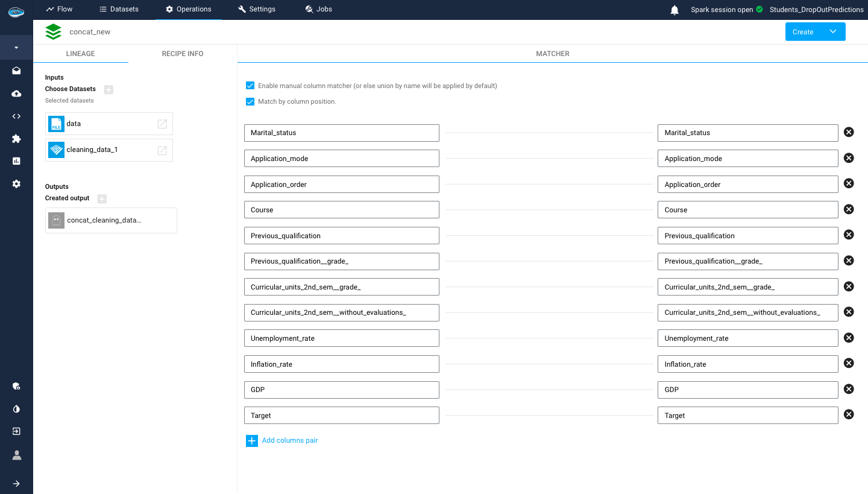Viewport: 868px width, 494px height.
Task: Click the notifications bell icon
Action: click(x=675, y=10)
